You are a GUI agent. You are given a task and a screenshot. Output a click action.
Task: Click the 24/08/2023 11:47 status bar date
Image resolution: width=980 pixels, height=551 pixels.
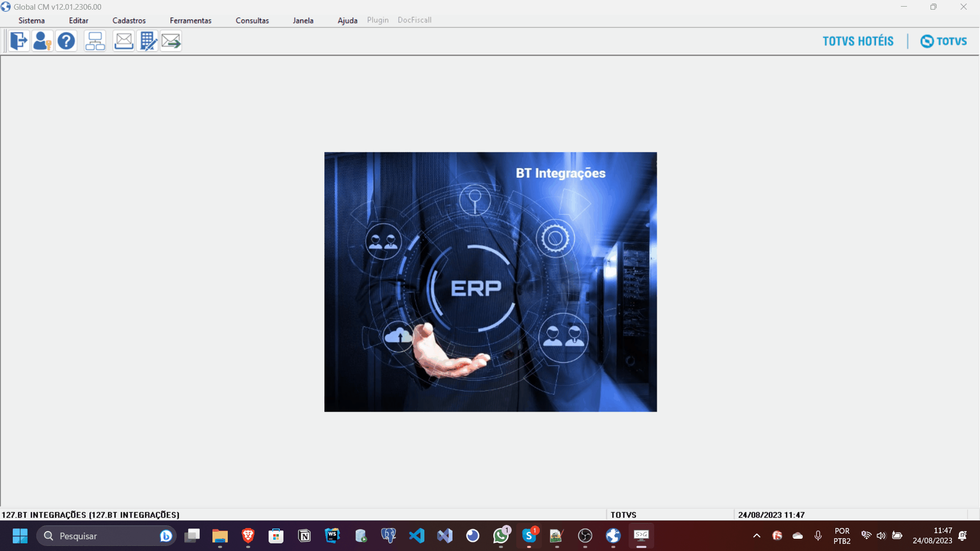[x=771, y=515]
